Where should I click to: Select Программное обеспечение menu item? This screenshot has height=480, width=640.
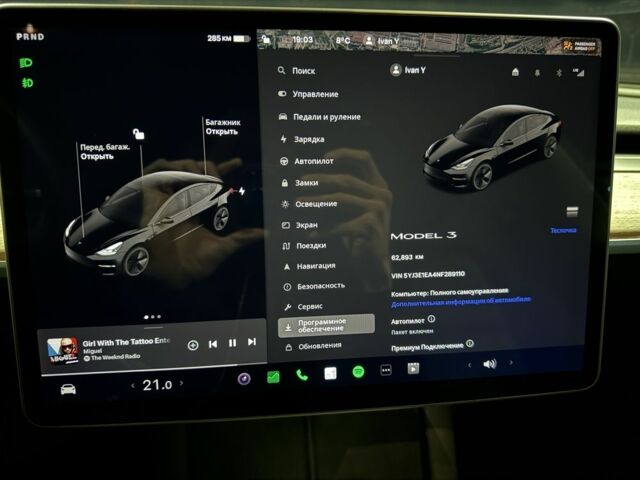click(x=326, y=325)
